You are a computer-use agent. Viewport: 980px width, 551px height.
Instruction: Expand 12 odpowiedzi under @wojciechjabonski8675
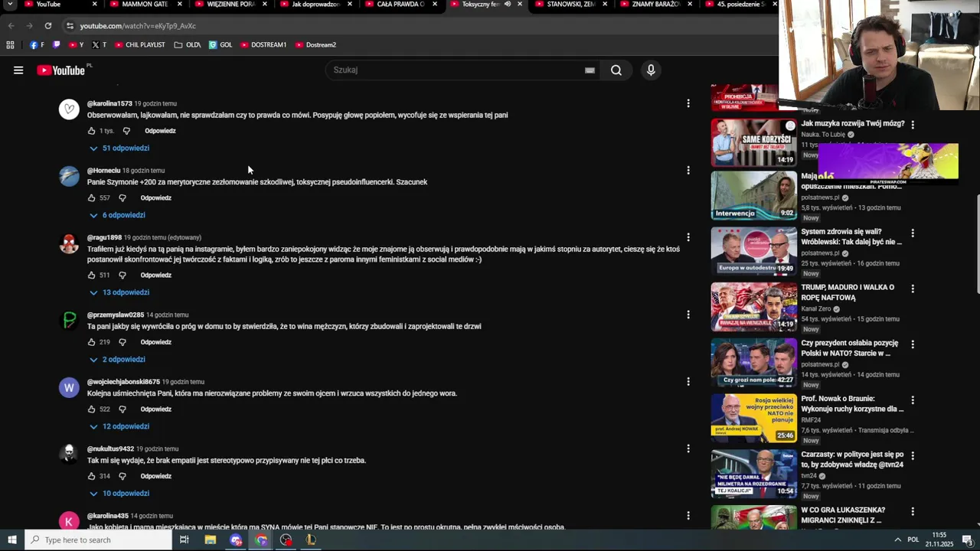(x=119, y=426)
